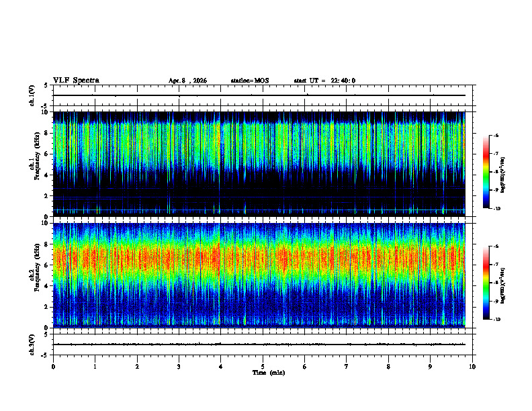Click the "ch.3(V)" waveform axis label
This screenshot has height=411, width=532.
(32, 345)
